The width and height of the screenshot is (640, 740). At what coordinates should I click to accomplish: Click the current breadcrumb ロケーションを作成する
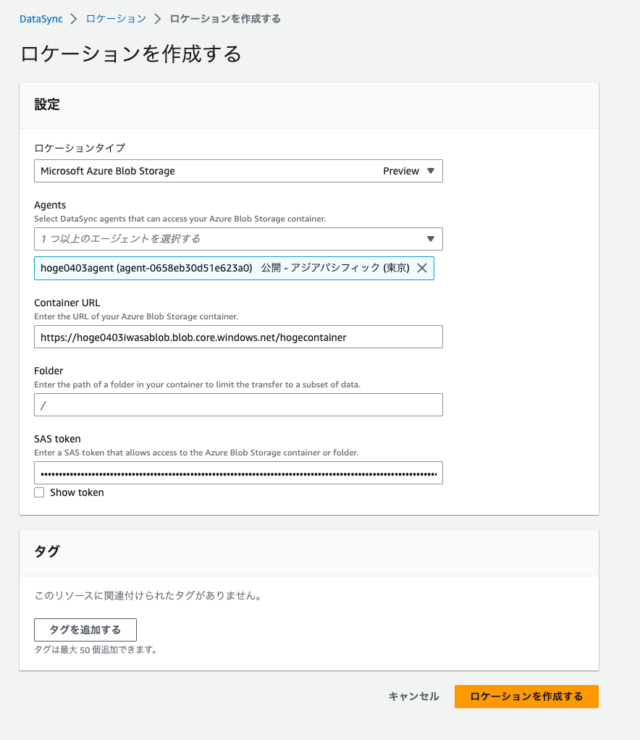[x=225, y=19]
